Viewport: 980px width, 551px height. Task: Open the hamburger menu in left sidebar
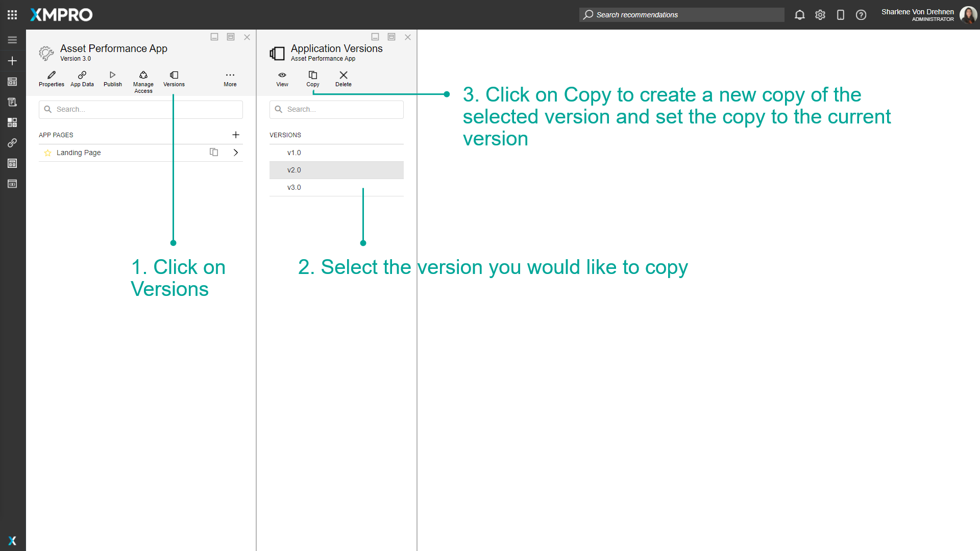[12, 40]
